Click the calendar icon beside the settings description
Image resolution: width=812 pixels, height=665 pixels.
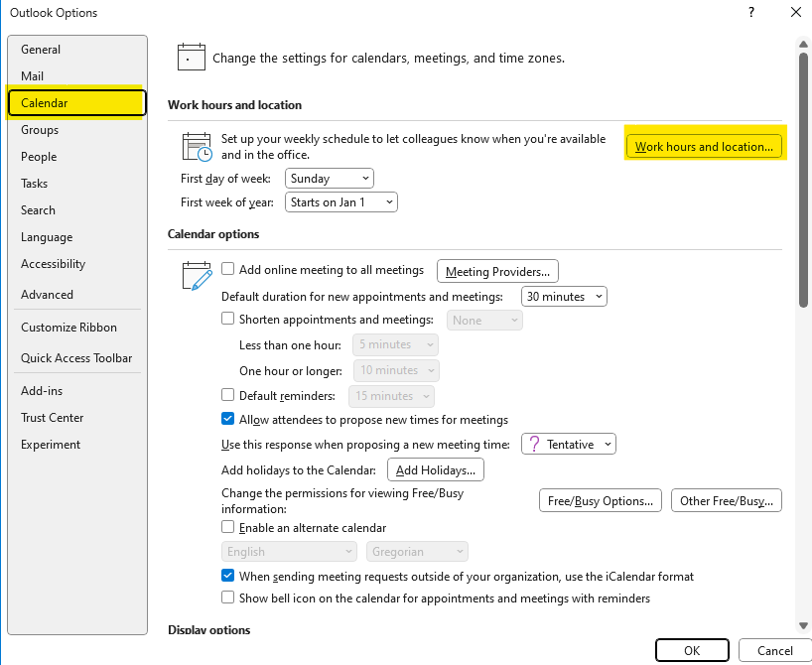[x=192, y=57]
